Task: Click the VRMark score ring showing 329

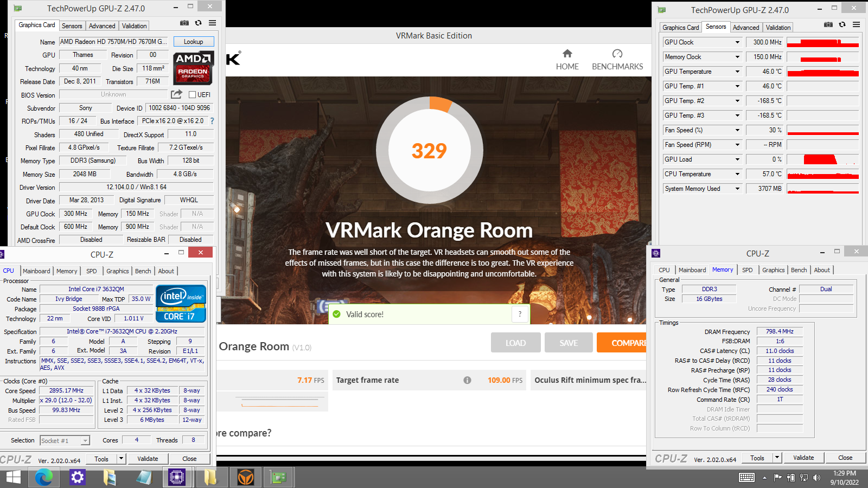Action: pos(429,150)
